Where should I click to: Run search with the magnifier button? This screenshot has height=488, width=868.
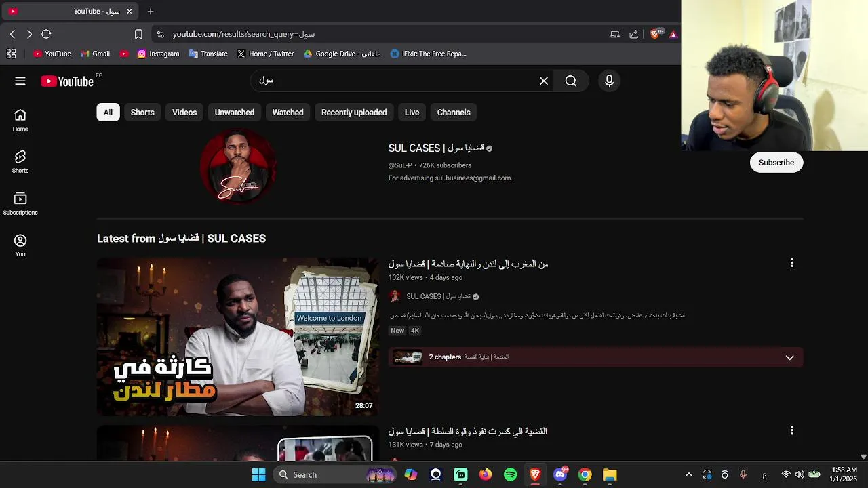[x=571, y=81]
